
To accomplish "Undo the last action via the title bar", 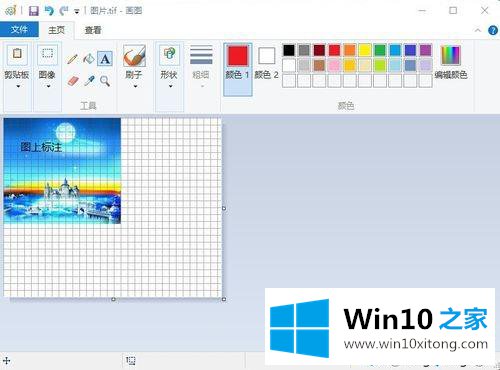I will [49, 11].
